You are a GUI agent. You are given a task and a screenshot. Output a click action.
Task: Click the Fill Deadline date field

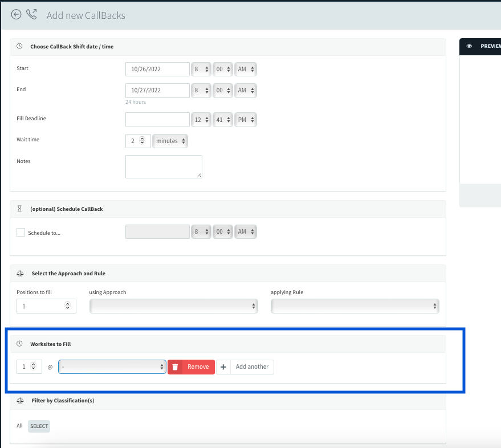(x=157, y=120)
